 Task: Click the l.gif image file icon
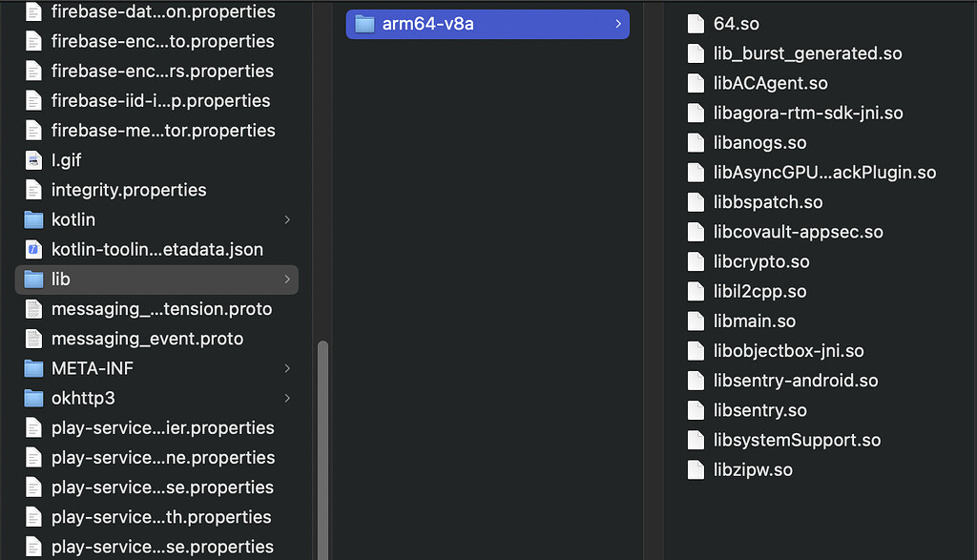coord(33,160)
